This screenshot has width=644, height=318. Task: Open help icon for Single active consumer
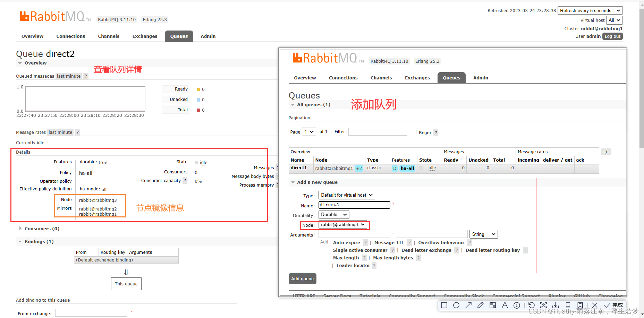coord(393,250)
